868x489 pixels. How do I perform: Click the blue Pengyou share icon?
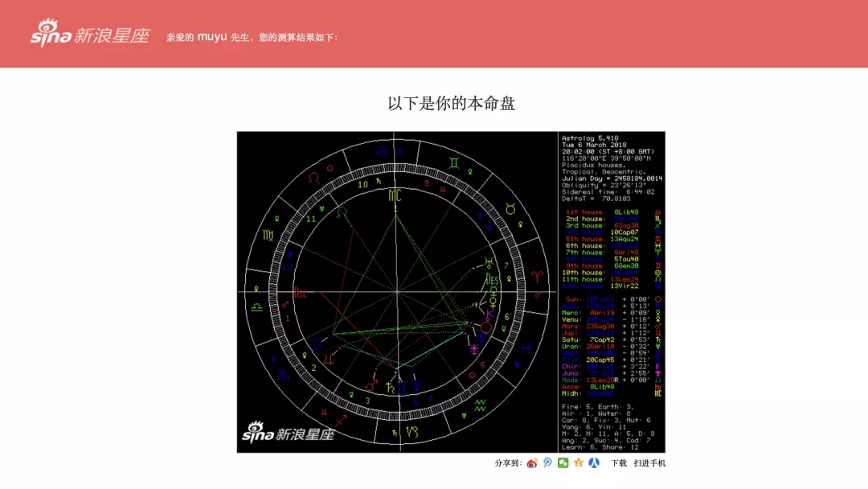pos(547,463)
